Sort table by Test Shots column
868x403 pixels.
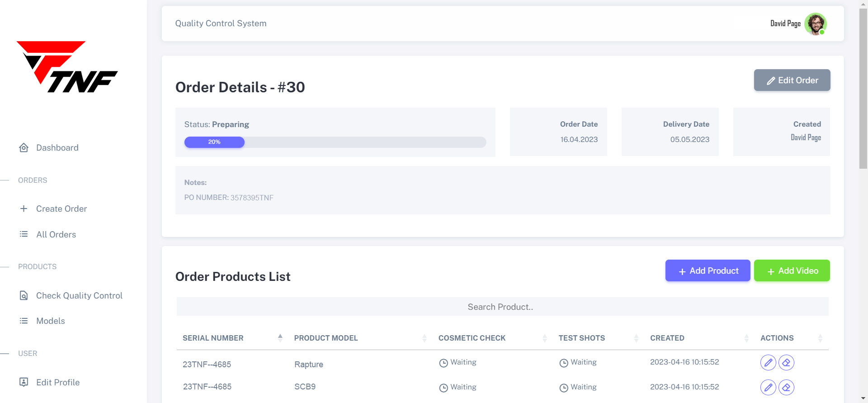click(581, 338)
